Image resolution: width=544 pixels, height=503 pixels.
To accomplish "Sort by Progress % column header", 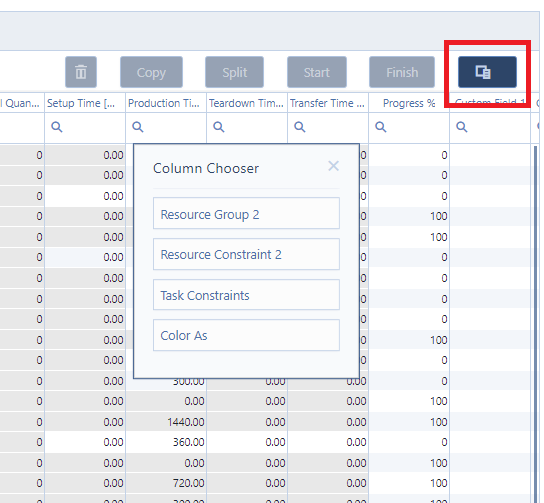I will click(x=409, y=103).
